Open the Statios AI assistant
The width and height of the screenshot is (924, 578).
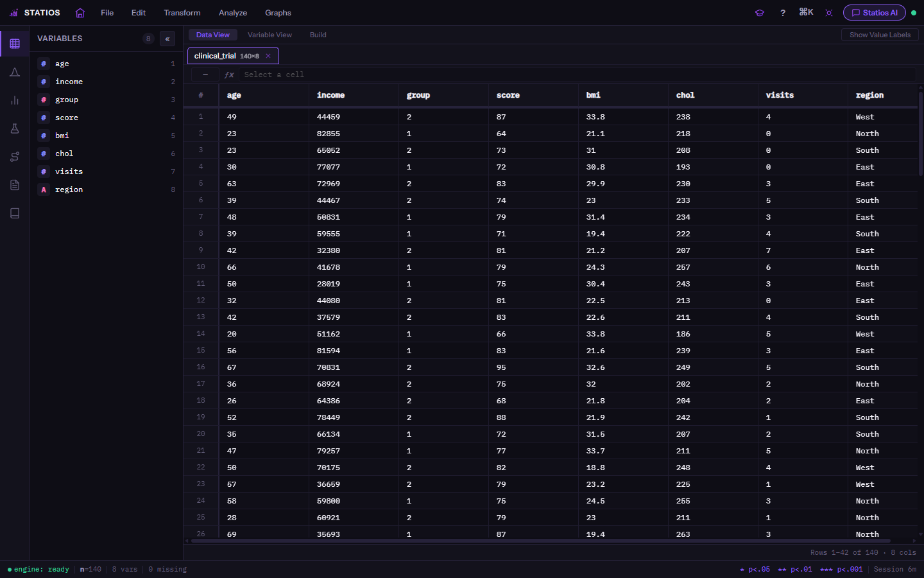pos(874,13)
